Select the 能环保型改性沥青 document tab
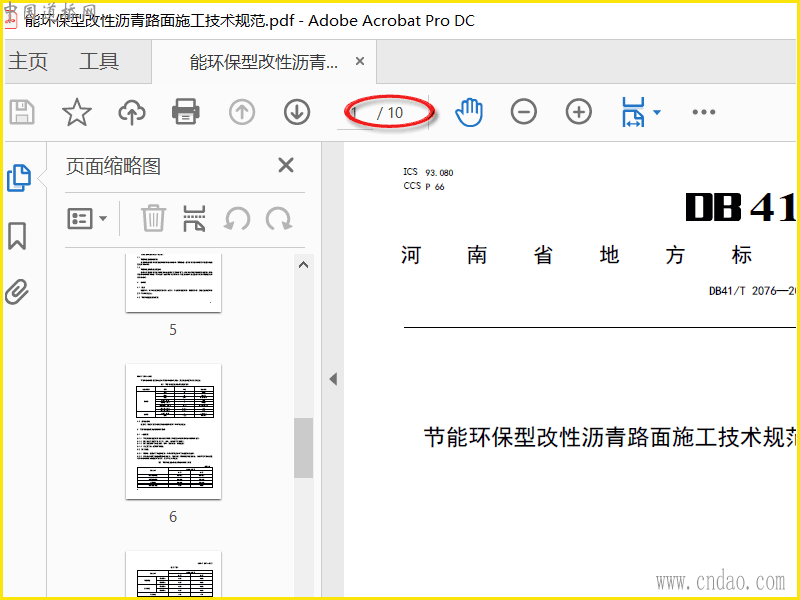This screenshot has height=600, width=800. [264, 62]
